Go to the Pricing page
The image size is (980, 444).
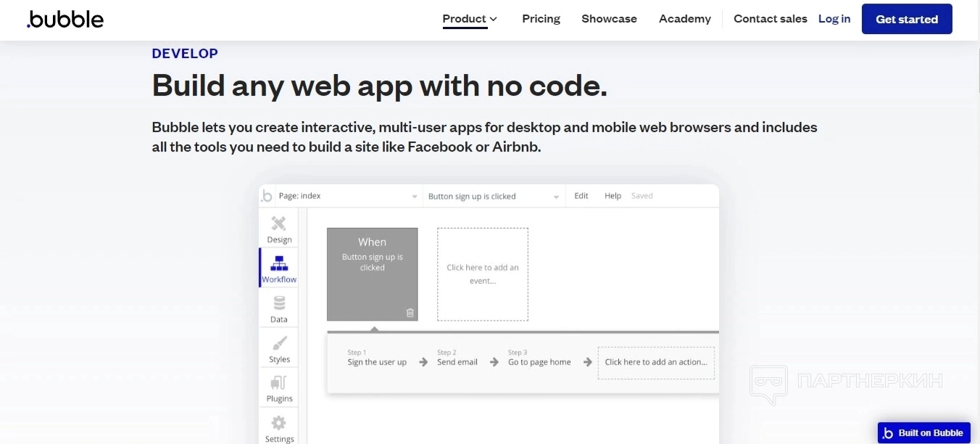pyautogui.click(x=541, y=19)
